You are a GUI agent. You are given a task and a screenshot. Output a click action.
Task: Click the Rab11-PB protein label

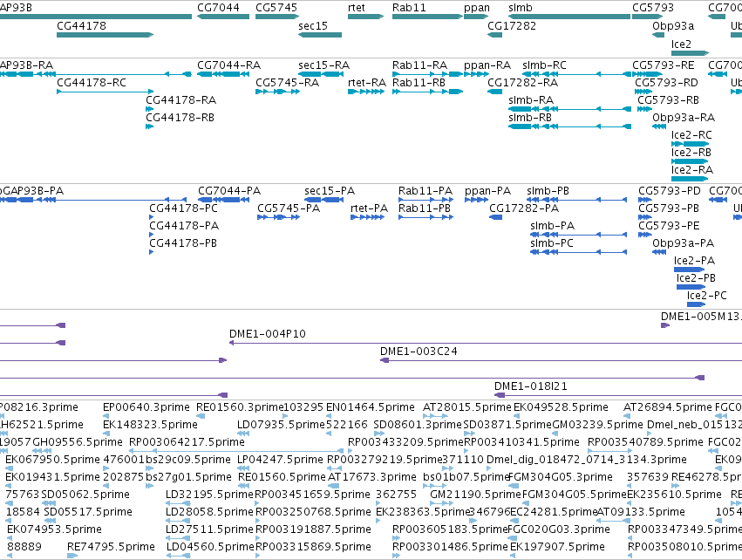pos(425,208)
